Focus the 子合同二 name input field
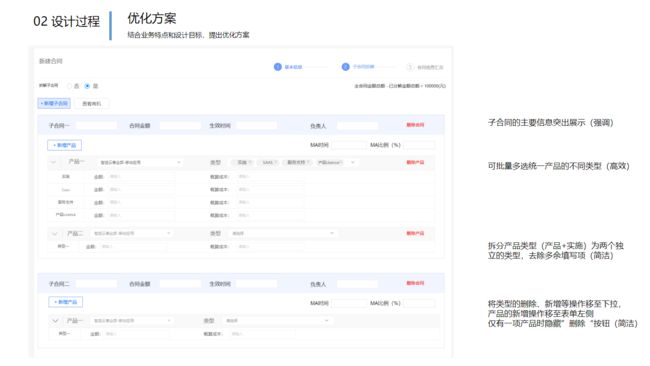This screenshot has height=366, width=650. 96,284
